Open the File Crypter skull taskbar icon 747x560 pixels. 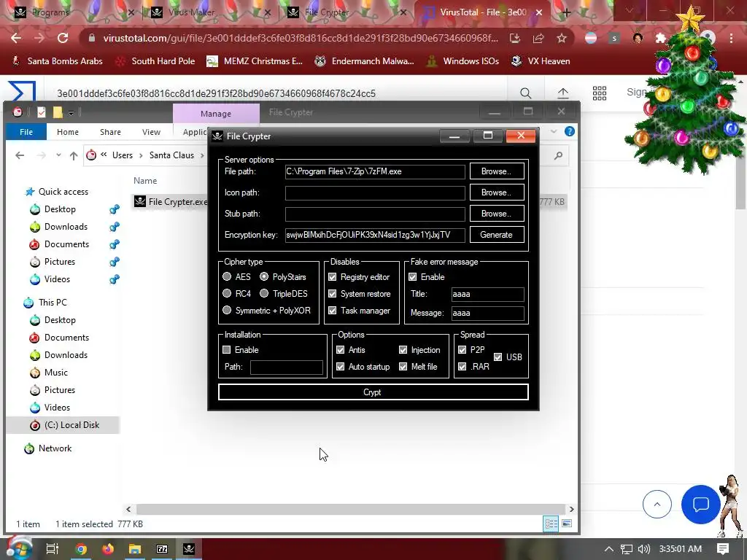[x=189, y=549]
